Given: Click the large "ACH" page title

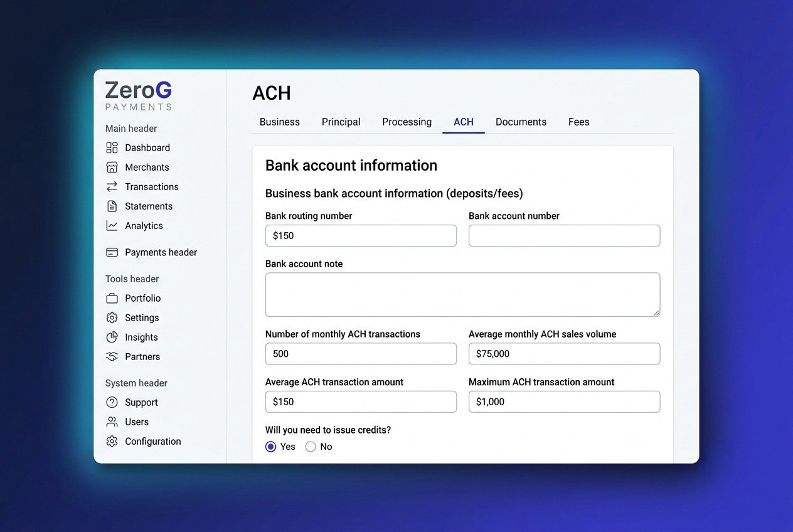Looking at the screenshot, I should tap(272, 93).
